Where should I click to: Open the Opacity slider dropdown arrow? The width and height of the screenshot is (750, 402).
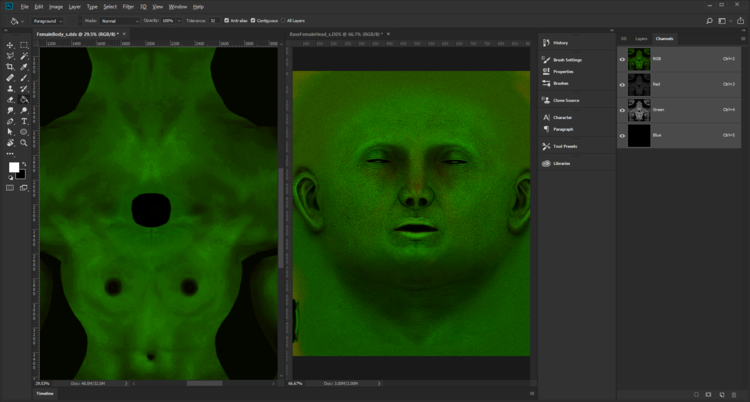(179, 21)
